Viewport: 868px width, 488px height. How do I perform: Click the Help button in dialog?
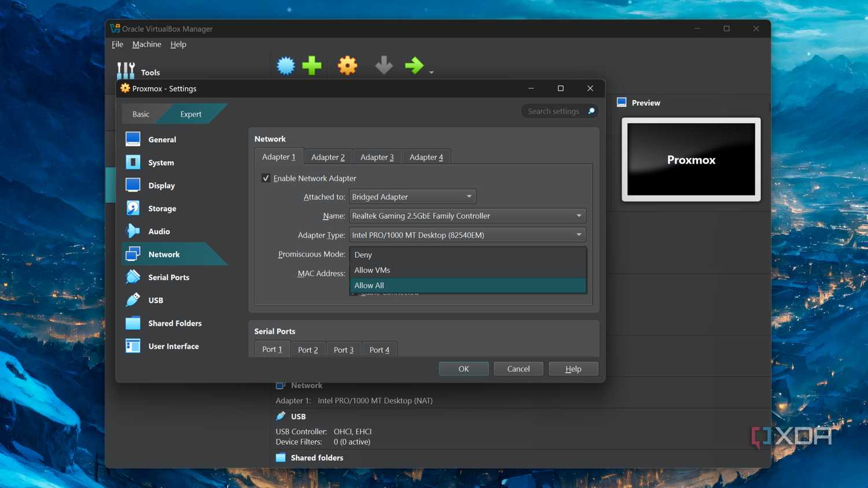click(x=573, y=369)
